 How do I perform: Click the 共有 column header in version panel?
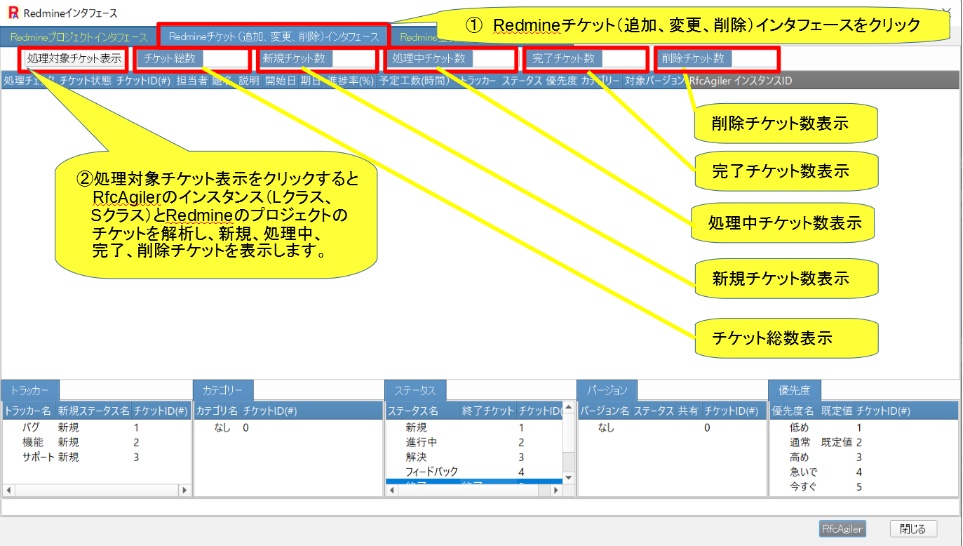pos(687,411)
